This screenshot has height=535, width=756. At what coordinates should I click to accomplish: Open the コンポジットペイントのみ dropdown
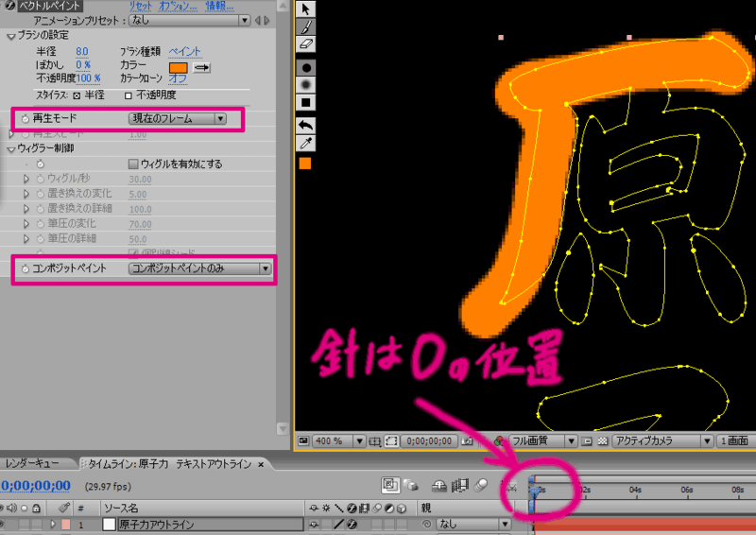199,268
